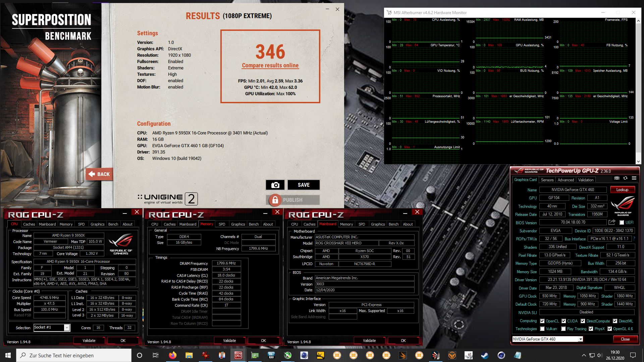The width and height of the screenshot is (644, 362).
Task: Click the yellow taskbar icon after blue sphere
Action: point(320,355)
